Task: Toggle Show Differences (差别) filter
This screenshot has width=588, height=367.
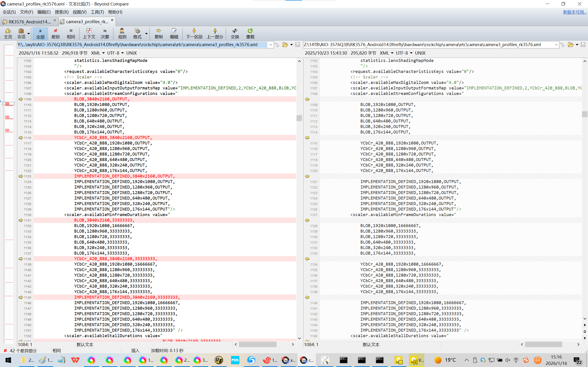Action: (x=55, y=33)
